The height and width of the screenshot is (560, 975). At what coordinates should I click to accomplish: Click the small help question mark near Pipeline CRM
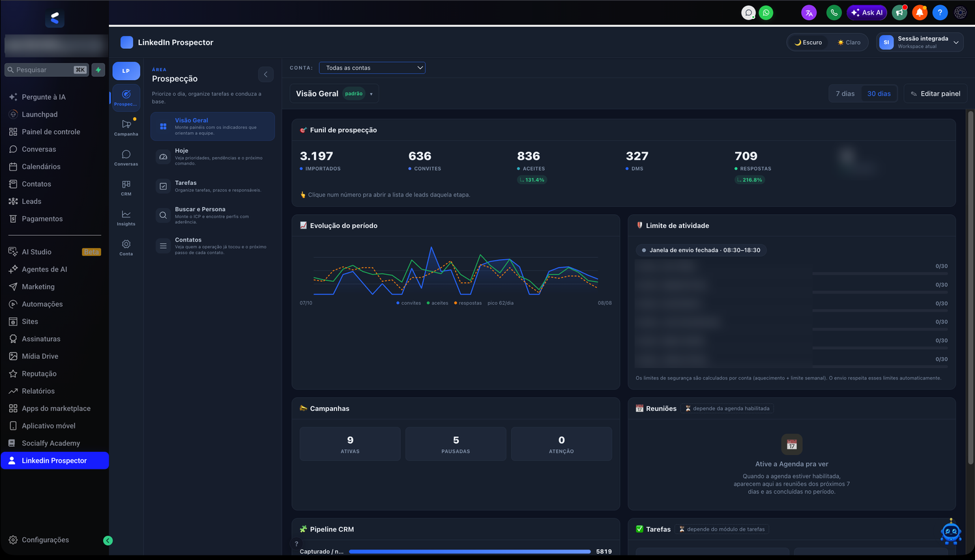(x=297, y=544)
